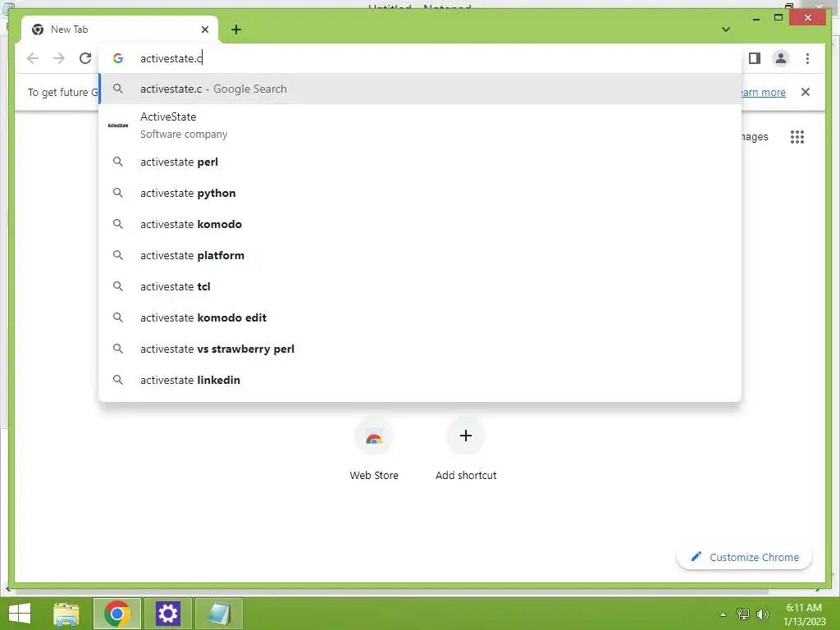Open the Web Store shortcut
Viewport: 840px width, 630px height.
coord(374,450)
